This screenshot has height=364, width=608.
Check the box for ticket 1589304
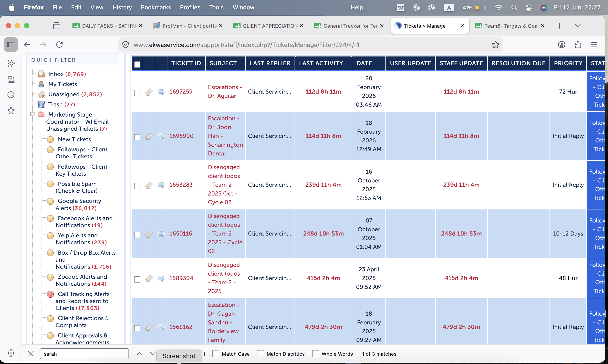[x=137, y=279]
